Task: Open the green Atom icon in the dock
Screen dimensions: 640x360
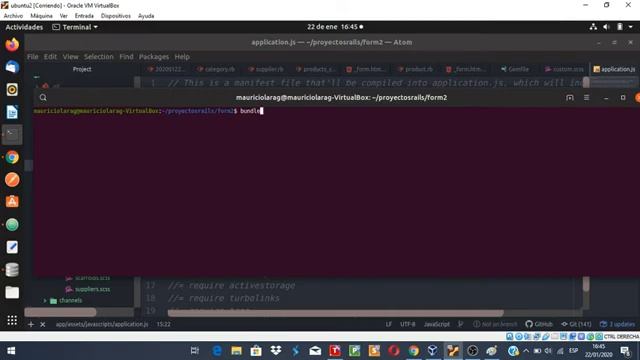Action: click(x=12, y=224)
